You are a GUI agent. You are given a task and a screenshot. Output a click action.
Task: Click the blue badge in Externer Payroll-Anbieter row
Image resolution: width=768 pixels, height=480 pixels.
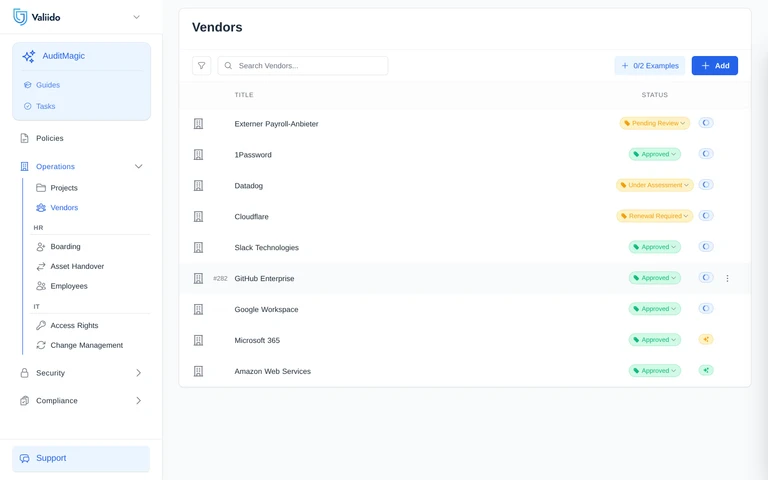click(x=706, y=123)
